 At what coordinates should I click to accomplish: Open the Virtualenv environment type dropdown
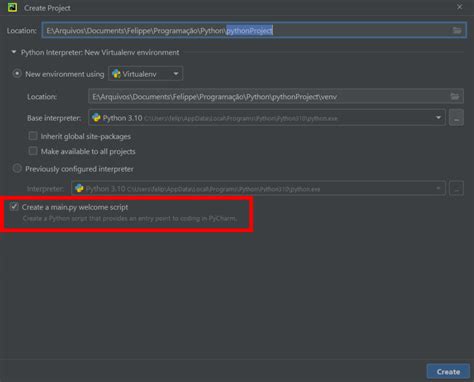point(145,74)
